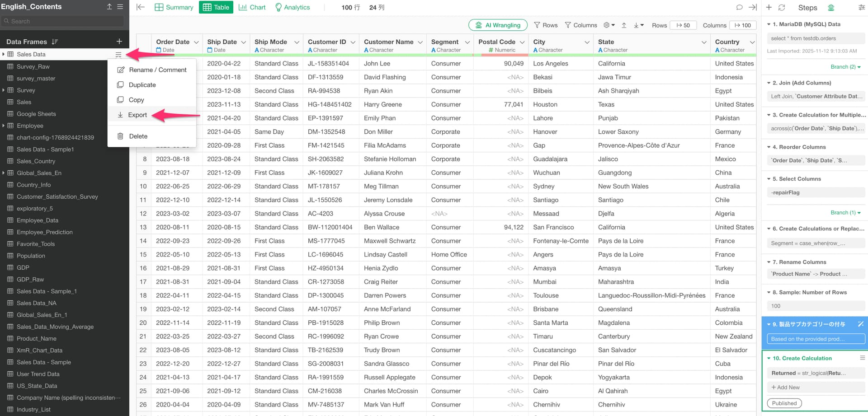Open the comment bubble icon

[739, 7]
